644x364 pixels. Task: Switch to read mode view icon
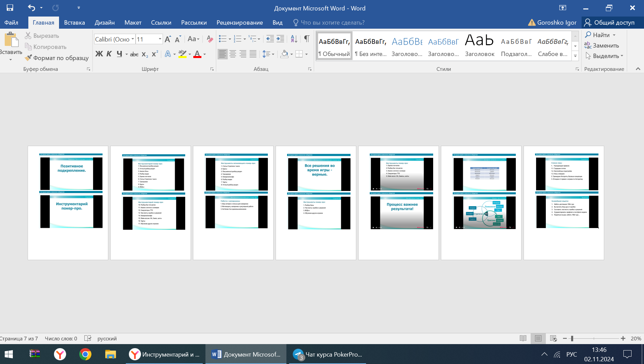(x=523, y=338)
